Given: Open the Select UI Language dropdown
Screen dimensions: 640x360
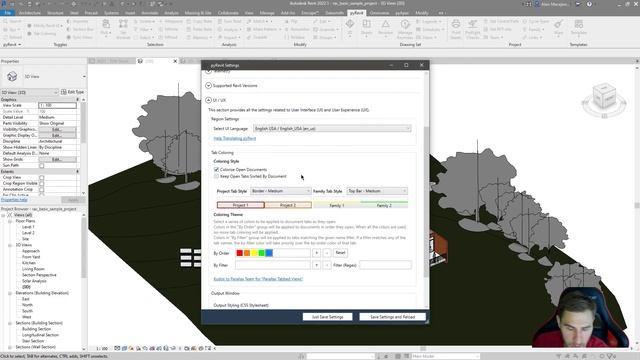Looking at the screenshot, I should [332, 129].
